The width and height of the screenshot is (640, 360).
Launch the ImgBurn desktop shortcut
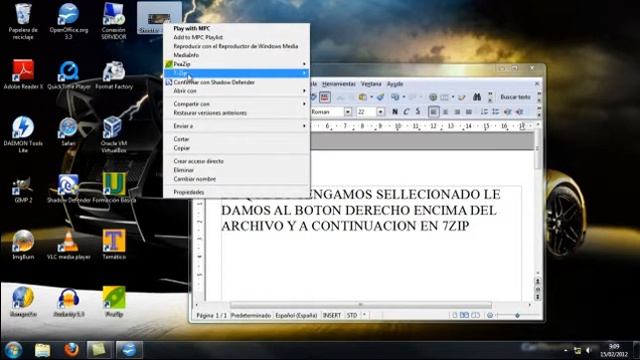[x=23, y=244]
